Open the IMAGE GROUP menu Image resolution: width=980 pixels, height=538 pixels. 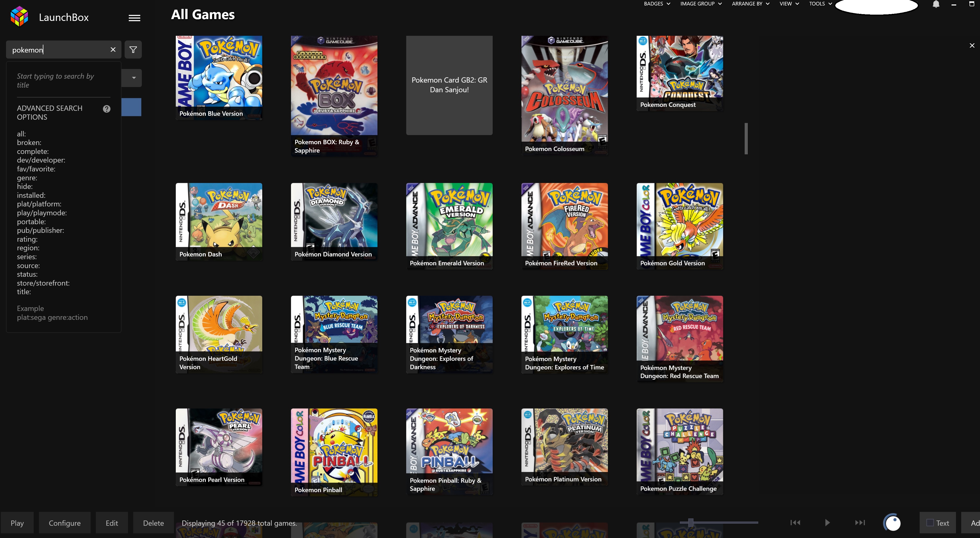pos(701,4)
